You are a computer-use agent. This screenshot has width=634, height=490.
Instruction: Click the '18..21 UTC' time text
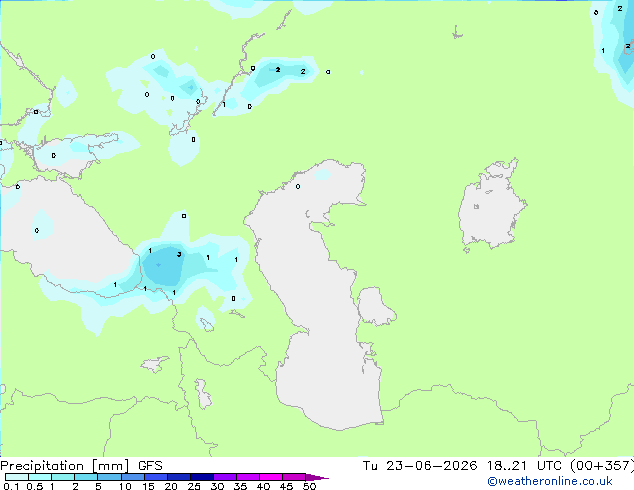pos(524,466)
